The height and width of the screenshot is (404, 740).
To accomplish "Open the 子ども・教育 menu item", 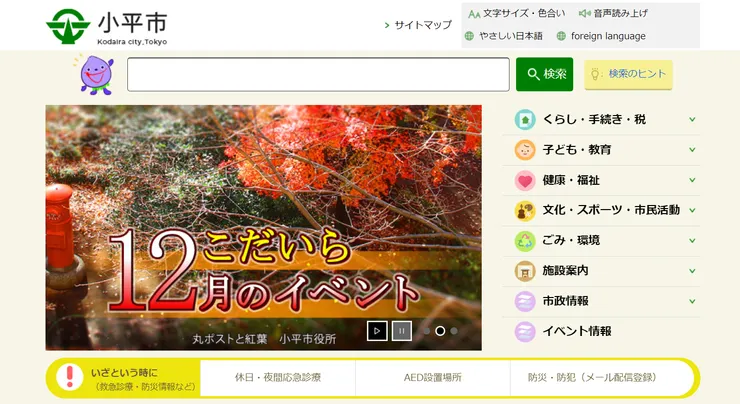I will [577, 150].
